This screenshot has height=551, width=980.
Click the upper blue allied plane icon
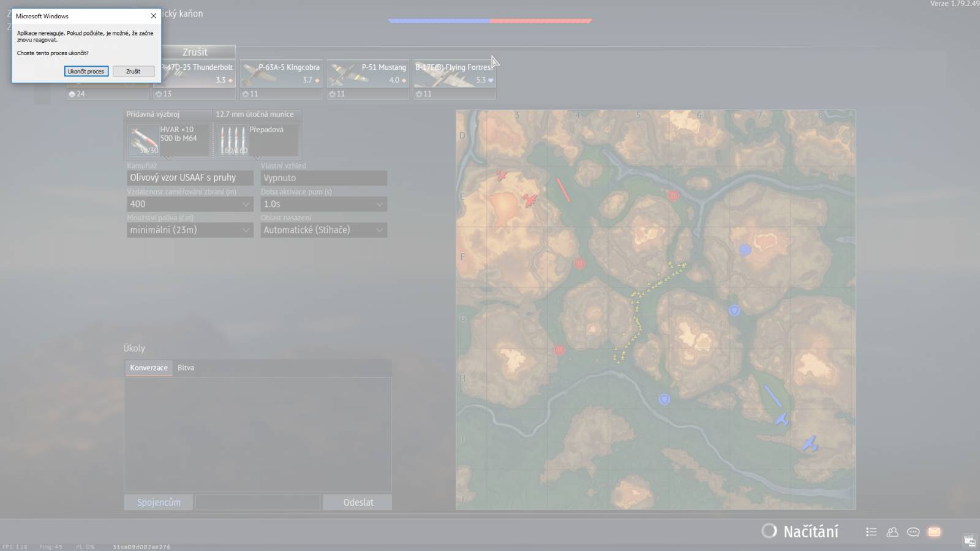coord(782,419)
